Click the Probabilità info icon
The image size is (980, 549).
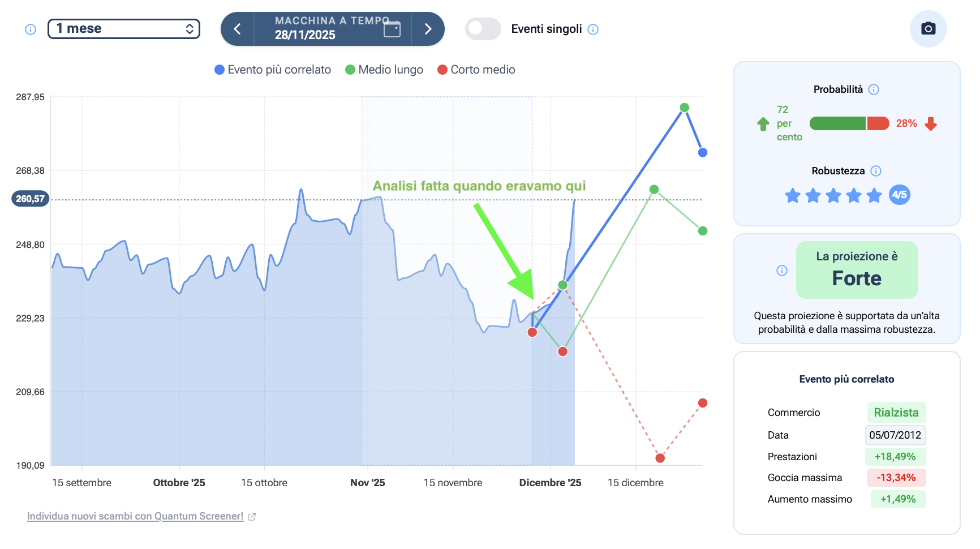[874, 89]
